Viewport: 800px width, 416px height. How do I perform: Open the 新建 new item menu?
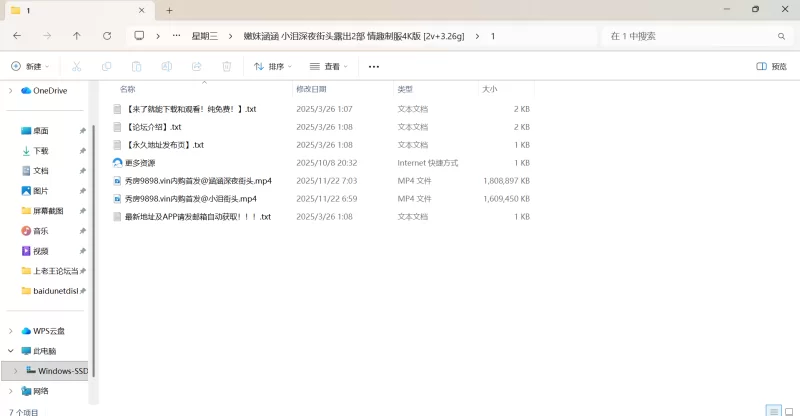(x=30, y=67)
